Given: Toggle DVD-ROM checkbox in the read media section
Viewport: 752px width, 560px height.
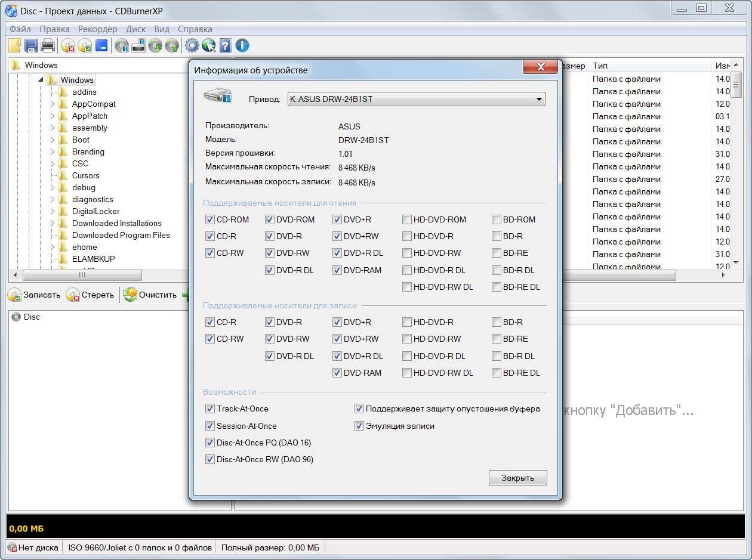Looking at the screenshot, I should pyautogui.click(x=269, y=219).
